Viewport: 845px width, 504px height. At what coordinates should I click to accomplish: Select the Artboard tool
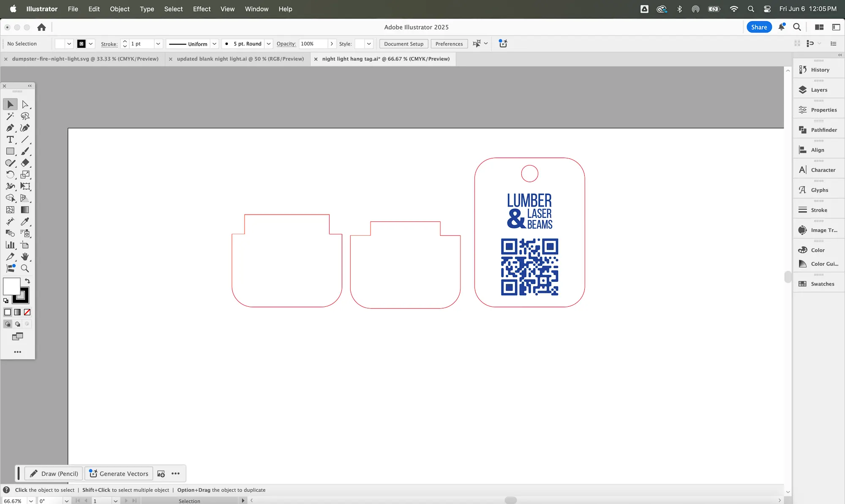click(25, 245)
